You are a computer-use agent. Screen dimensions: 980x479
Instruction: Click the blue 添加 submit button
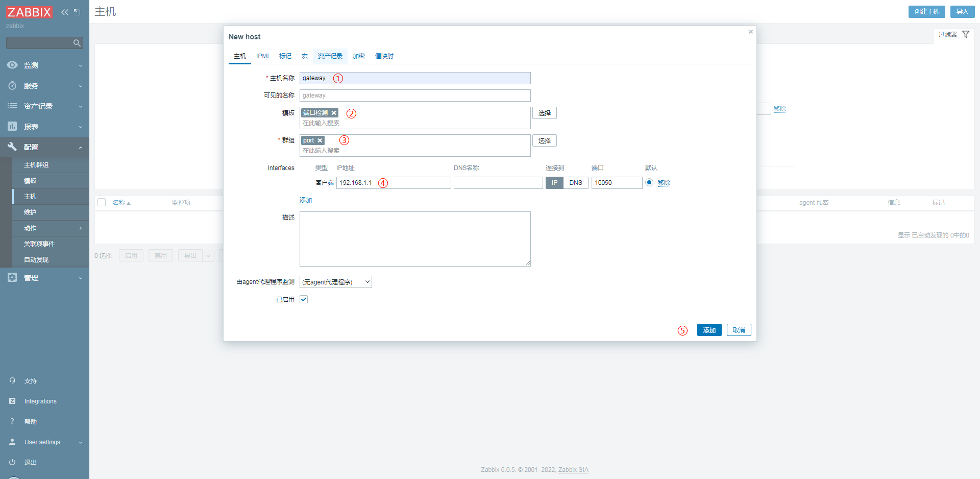[709, 330]
